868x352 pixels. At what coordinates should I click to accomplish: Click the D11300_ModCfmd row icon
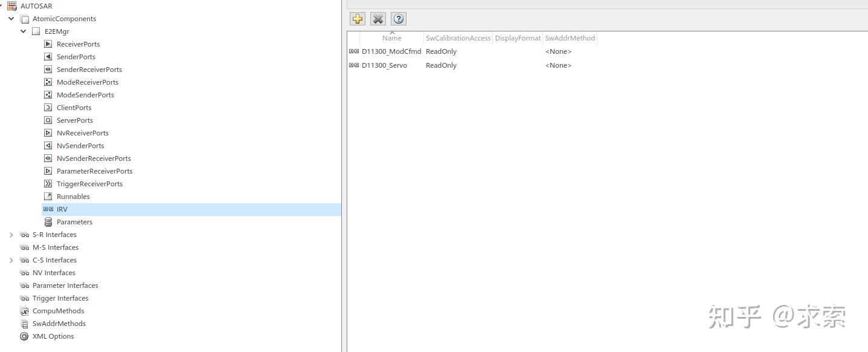pyautogui.click(x=354, y=51)
